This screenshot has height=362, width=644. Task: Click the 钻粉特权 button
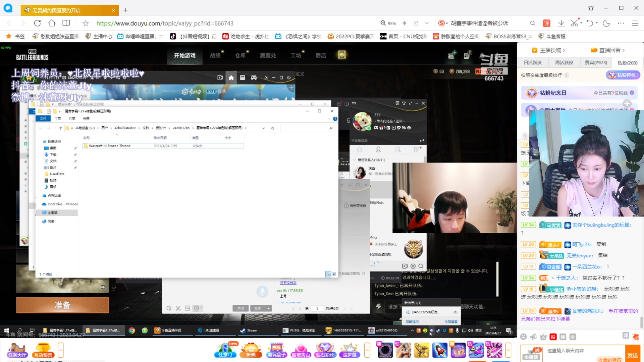(x=623, y=75)
